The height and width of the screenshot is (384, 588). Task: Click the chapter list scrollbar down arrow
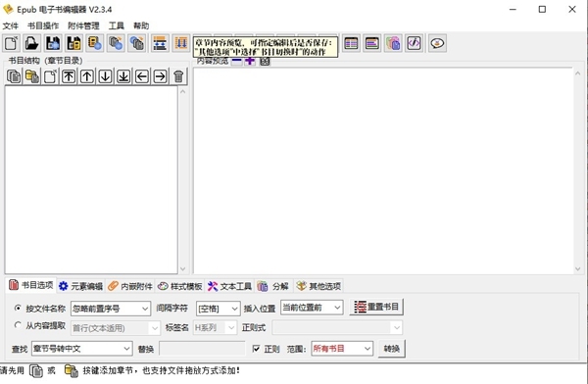tap(182, 268)
